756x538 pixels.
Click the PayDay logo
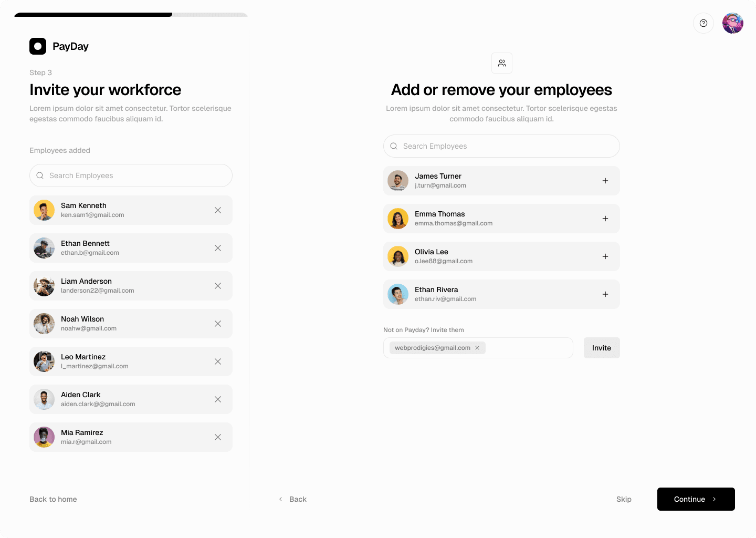click(59, 46)
